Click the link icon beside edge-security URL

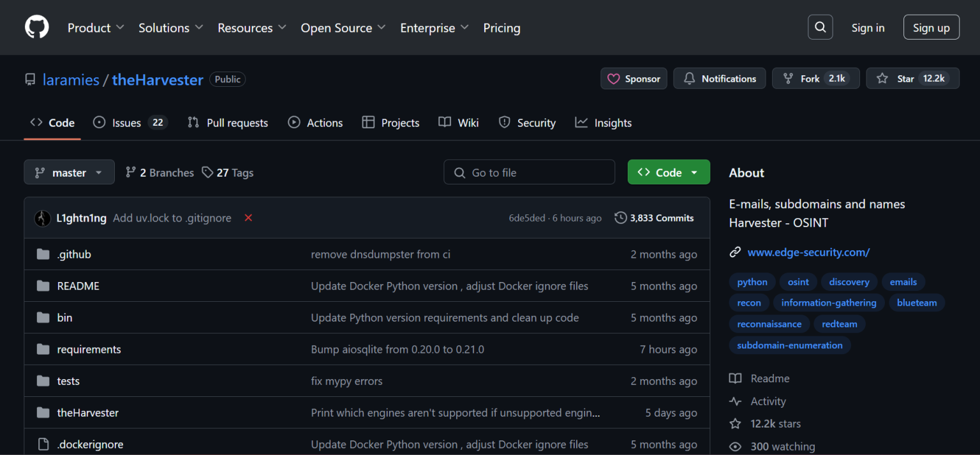735,252
